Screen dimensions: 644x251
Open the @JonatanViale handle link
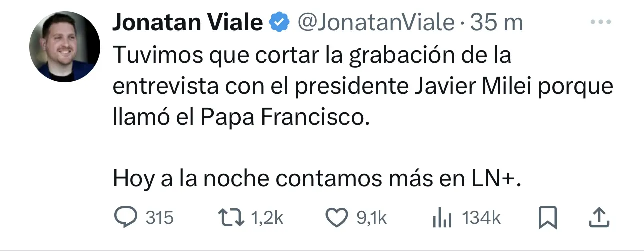(x=376, y=23)
